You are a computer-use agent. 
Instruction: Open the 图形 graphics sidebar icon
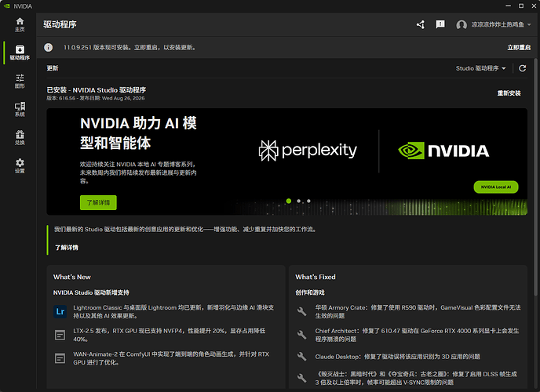pos(20,81)
